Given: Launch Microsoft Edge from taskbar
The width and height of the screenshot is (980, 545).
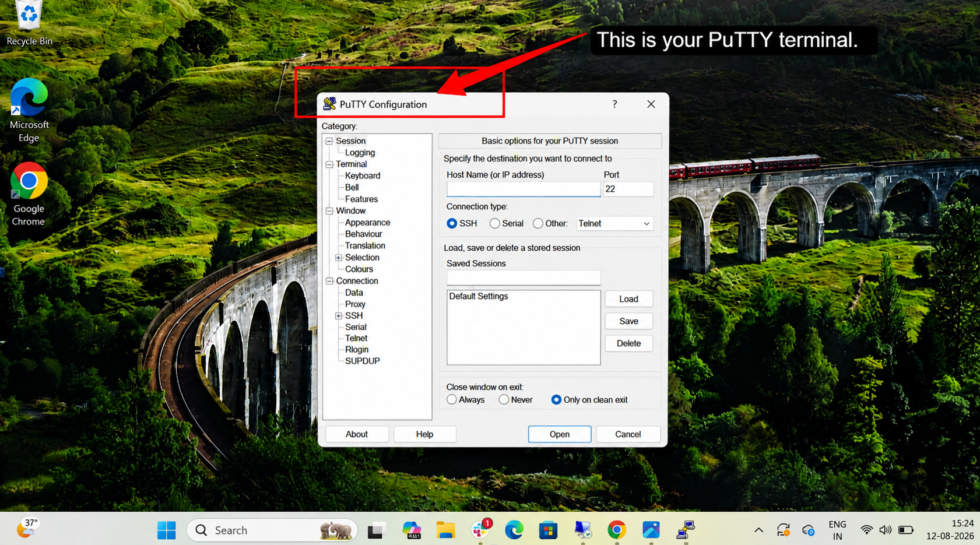Looking at the screenshot, I should pyautogui.click(x=514, y=530).
